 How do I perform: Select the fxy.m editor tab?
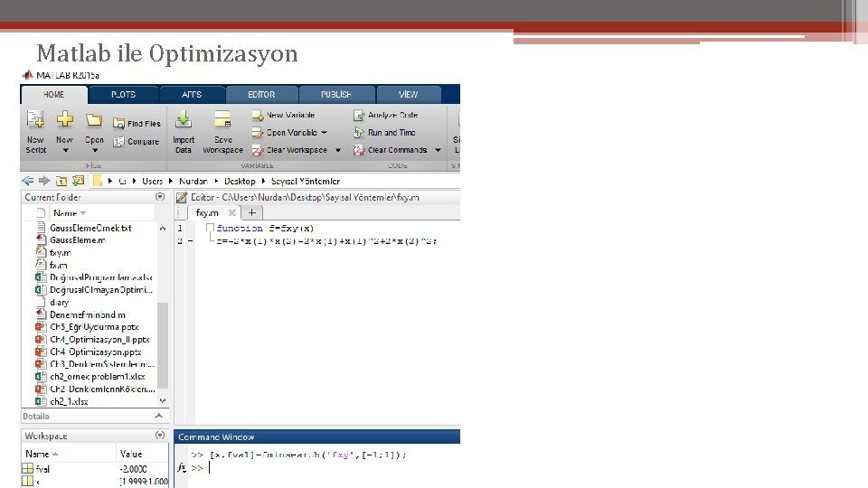pyautogui.click(x=208, y=212)
